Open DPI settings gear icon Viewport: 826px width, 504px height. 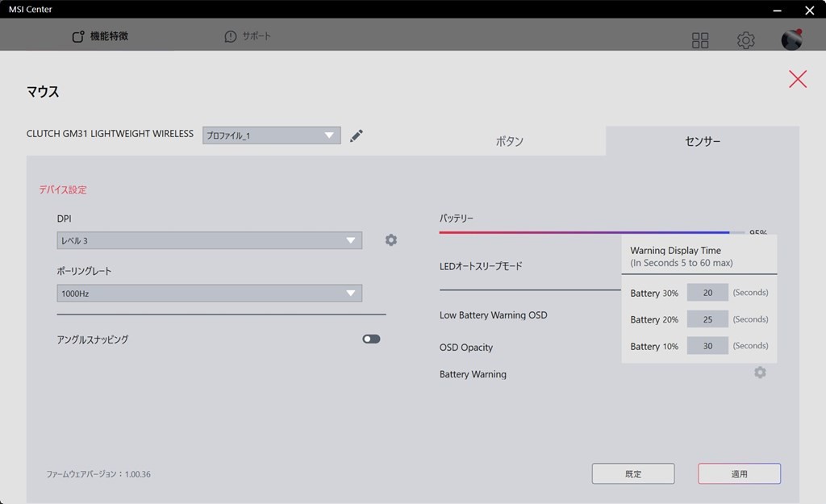[x=391, y=240]
